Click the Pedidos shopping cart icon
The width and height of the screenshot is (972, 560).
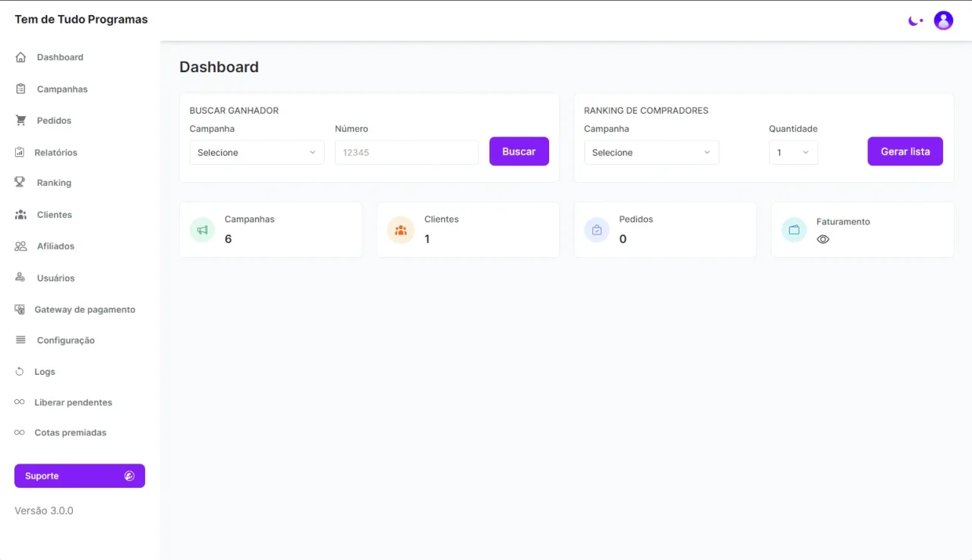pos(21,120)
